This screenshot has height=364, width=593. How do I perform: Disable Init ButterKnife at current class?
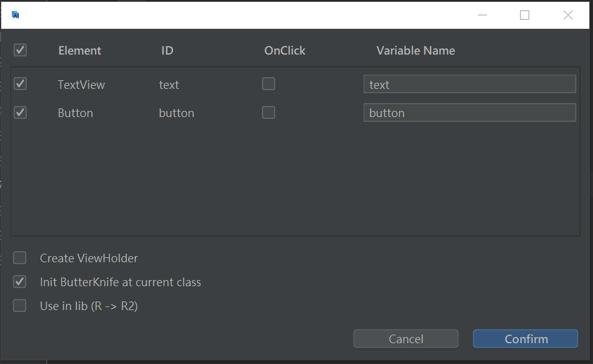point(20,282)
